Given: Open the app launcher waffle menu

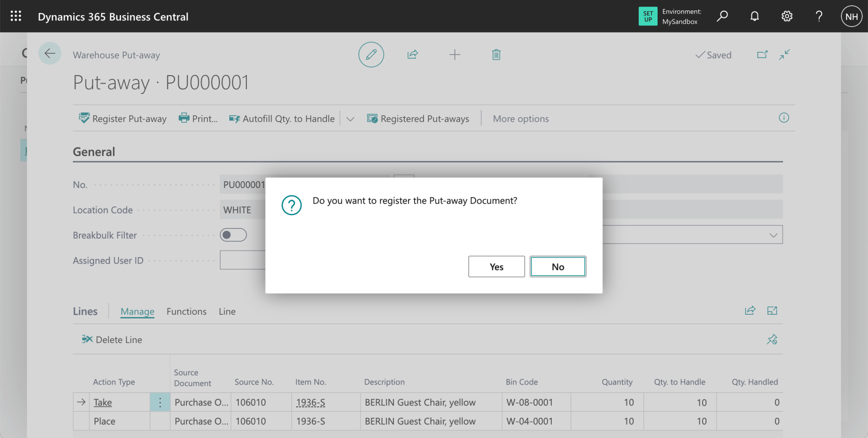Looking at the screenshot, I should click(x=16, y=16).
